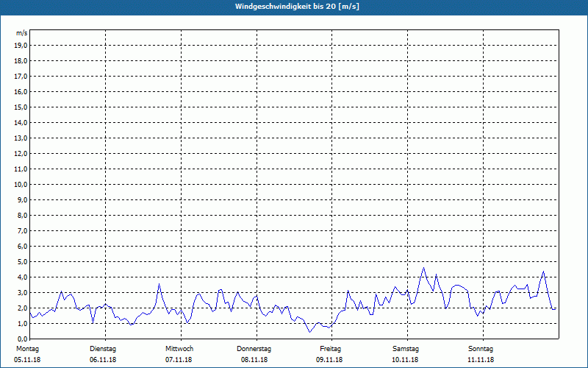Click the 14,0 y-axis label

(x=21, y=122)
